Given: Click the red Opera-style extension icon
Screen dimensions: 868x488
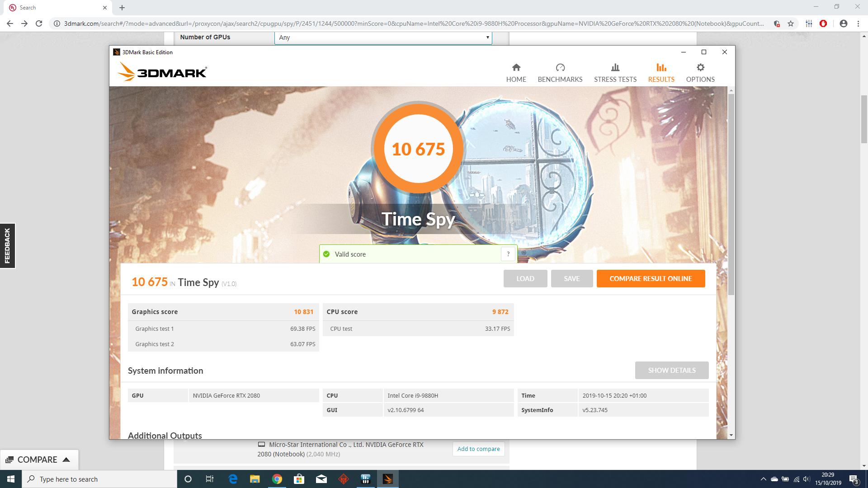Looking at the screenshot, I should click(823, 23).
